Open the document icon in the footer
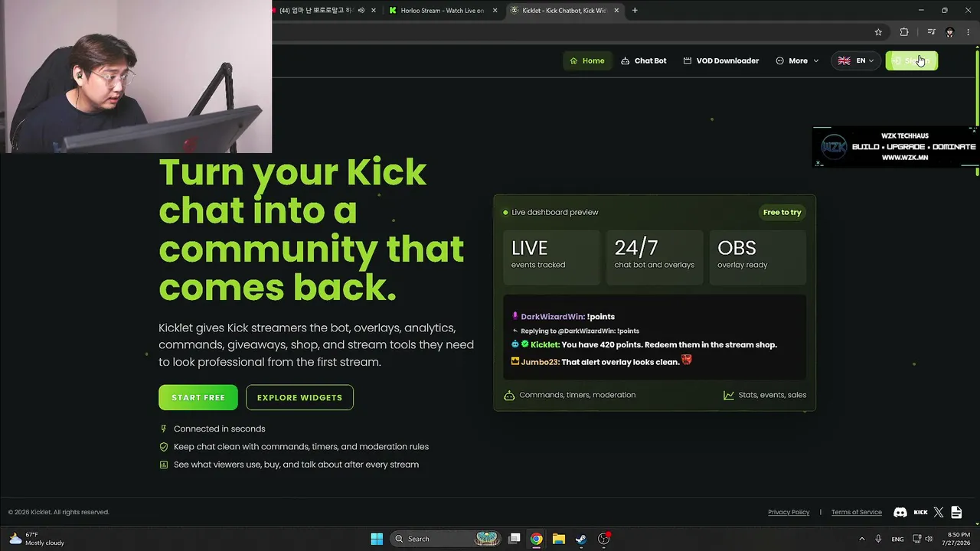Viewport: 980px width, 551px height. 956,512
